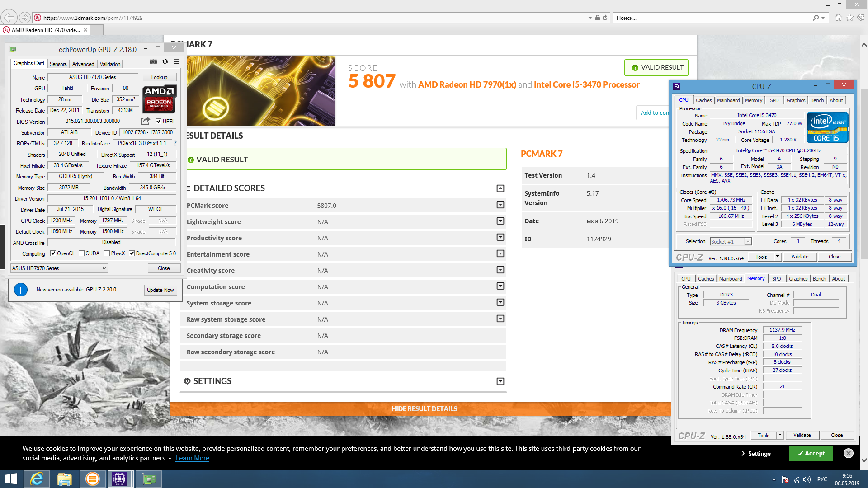
Task: Click the blue info icon in update notice
Action: point(21,290)
